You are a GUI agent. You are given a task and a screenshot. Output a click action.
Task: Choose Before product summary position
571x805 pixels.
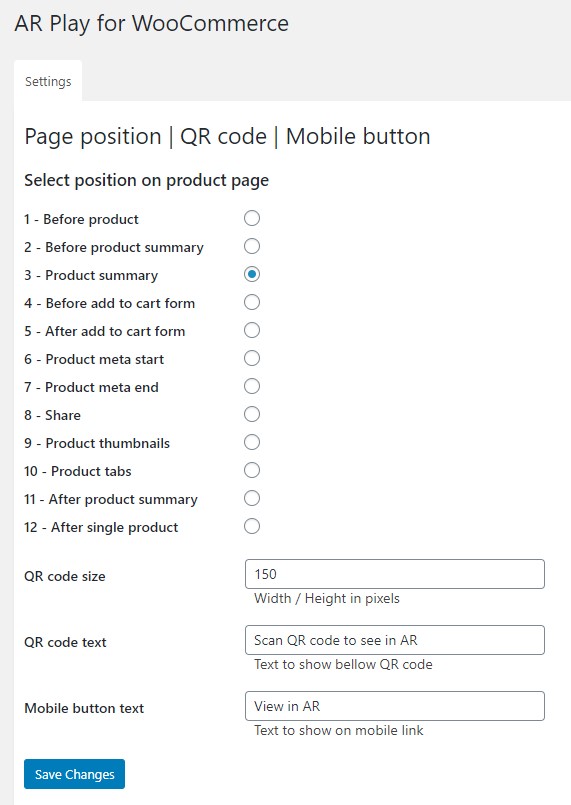252,246
